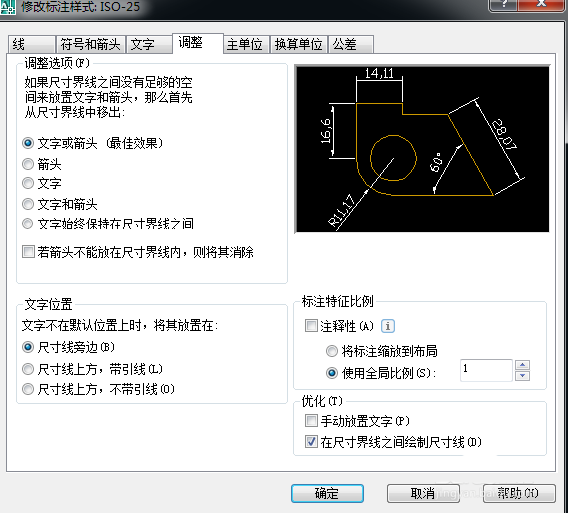The height and width of the screenshot is (513, 568).
Task: Click the dimension preview image
Action: click(x=422, y=149)
